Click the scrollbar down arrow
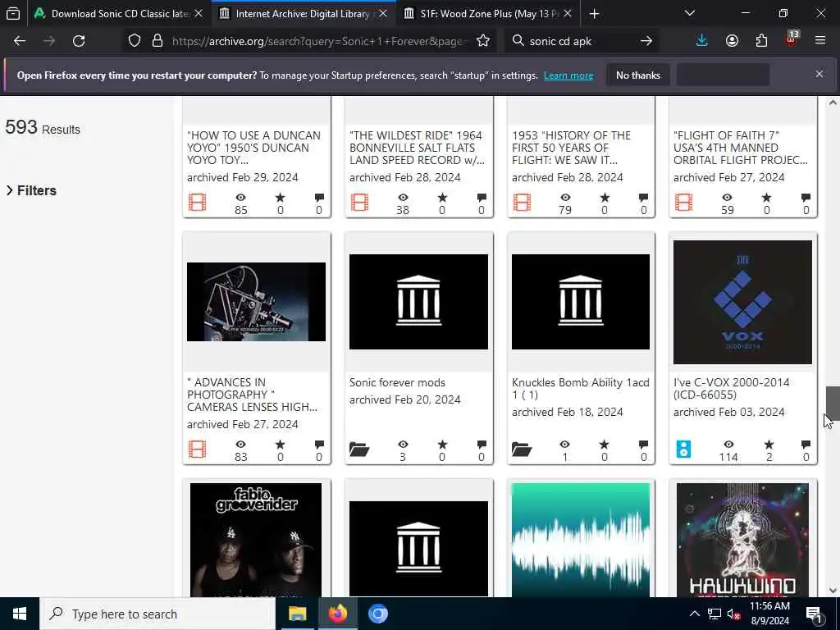Image resolution: width=840 pixels, height=630 pixels. coord(833,591)
